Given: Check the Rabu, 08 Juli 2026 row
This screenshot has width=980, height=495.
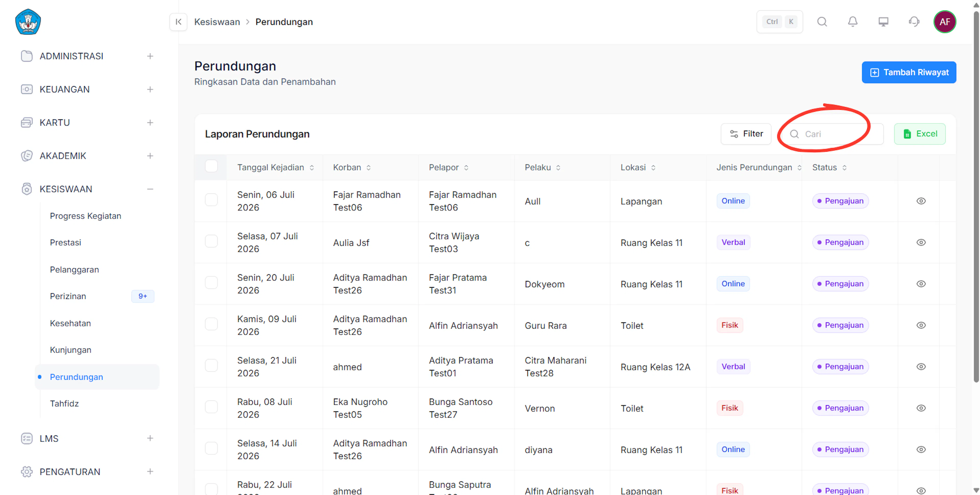Looking at the screenshot, I should 211,407.
